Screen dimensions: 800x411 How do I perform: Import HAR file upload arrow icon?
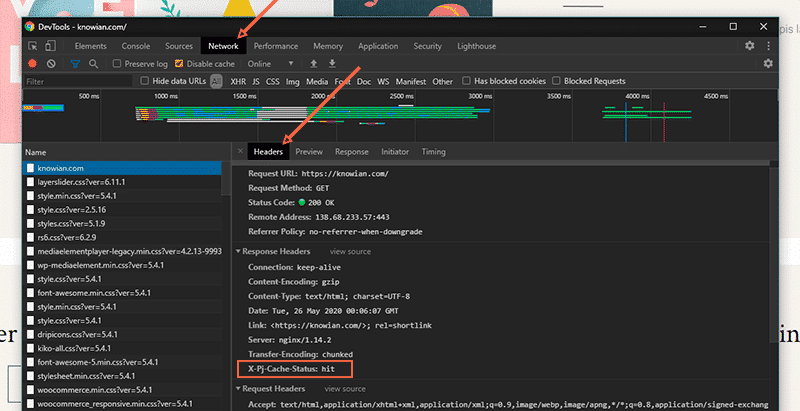point(314,63)
